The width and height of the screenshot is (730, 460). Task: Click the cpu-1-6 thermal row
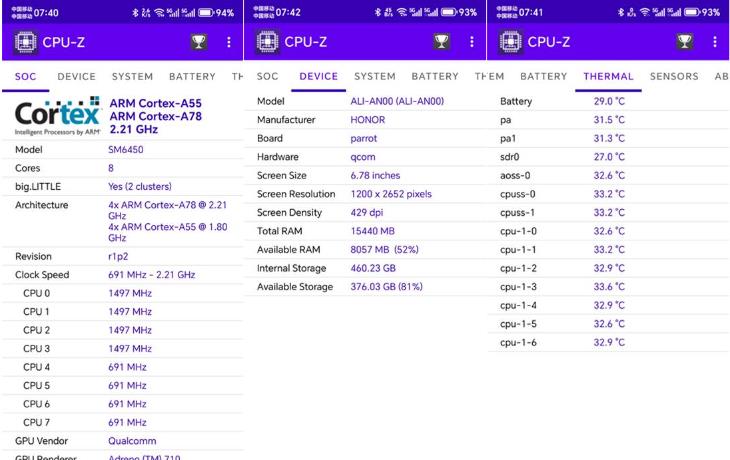[x=608, y=343]
